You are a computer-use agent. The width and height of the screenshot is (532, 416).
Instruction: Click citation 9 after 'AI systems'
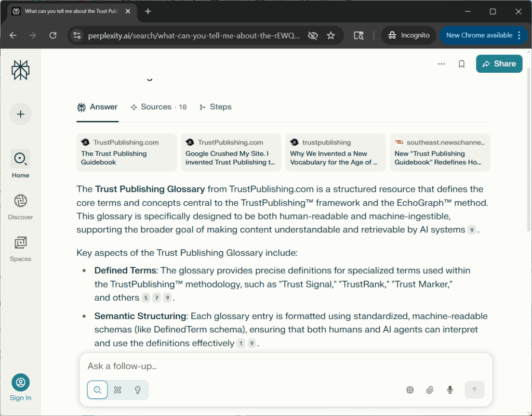point(472,230)
